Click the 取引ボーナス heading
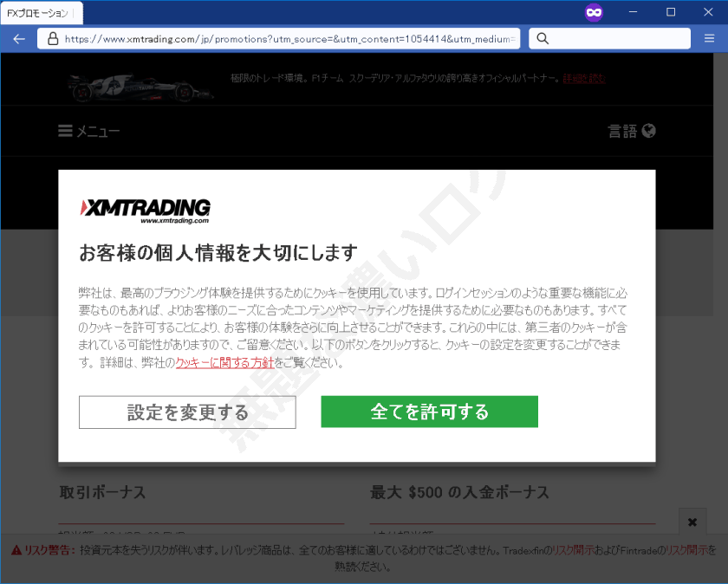The height and width of the screenshot is (584, 728). 102,492
